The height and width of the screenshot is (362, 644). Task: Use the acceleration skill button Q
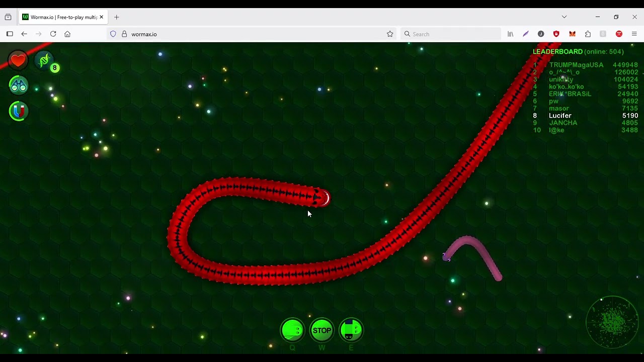coord(292,330)
